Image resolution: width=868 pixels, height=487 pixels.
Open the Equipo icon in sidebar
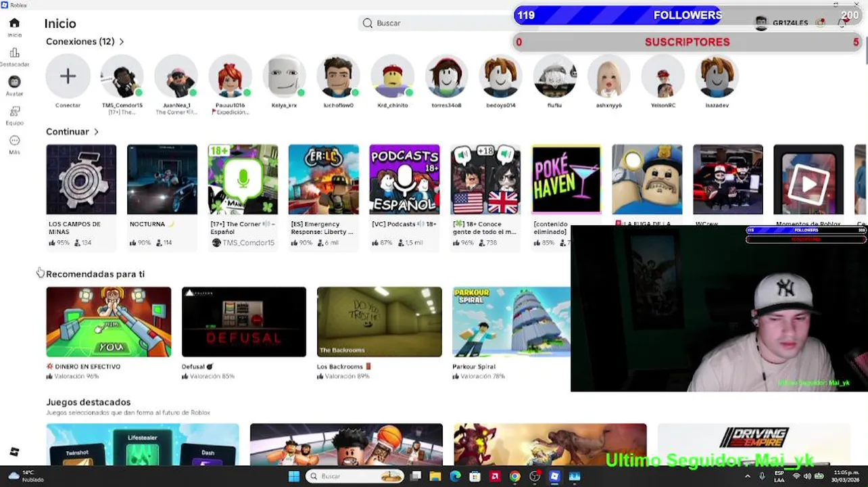tap(14, 111)
